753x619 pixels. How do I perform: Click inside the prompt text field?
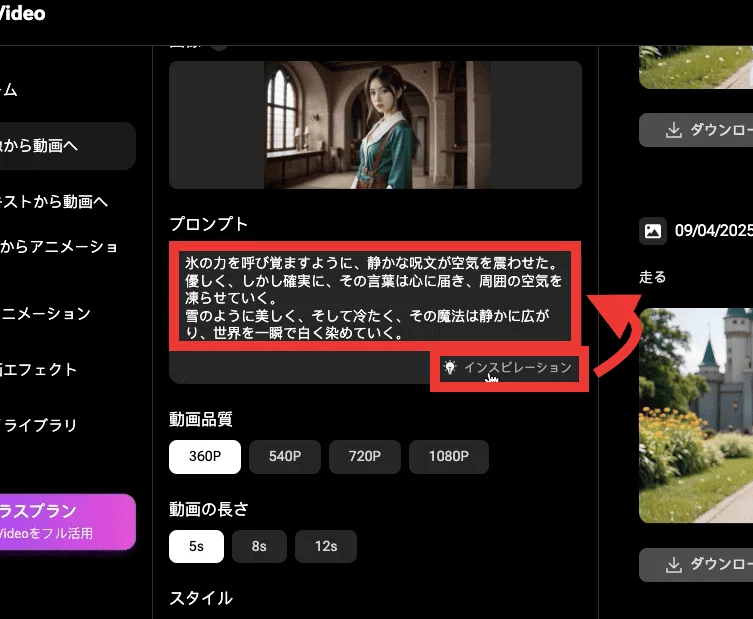375,297
